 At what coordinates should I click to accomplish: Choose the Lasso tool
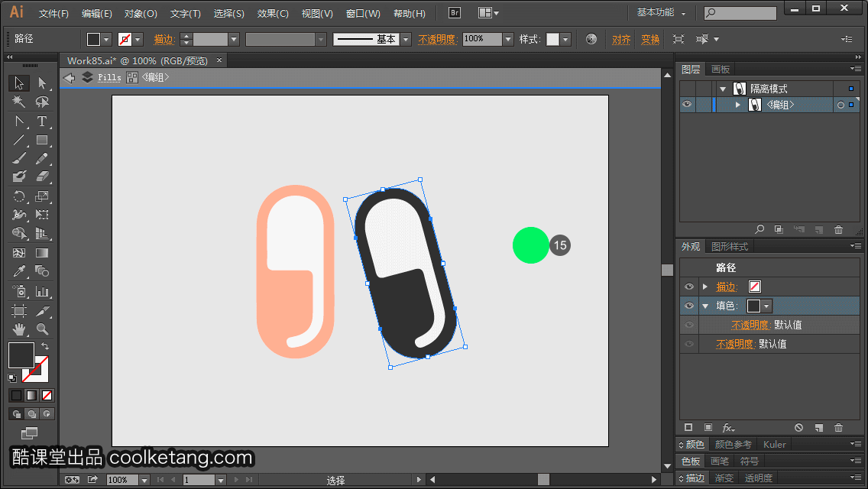coord(42,102)
